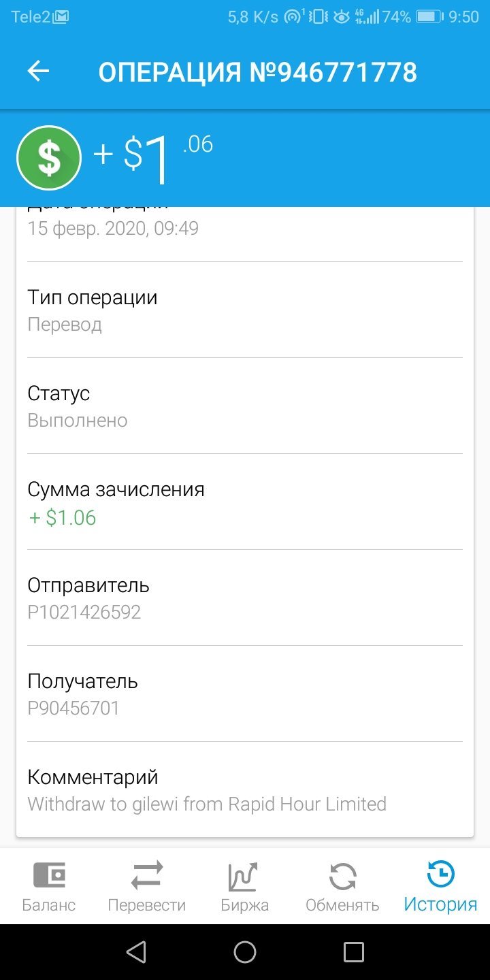
Task: Switch to the Биржа tab label
Action: tap(245, 906)
